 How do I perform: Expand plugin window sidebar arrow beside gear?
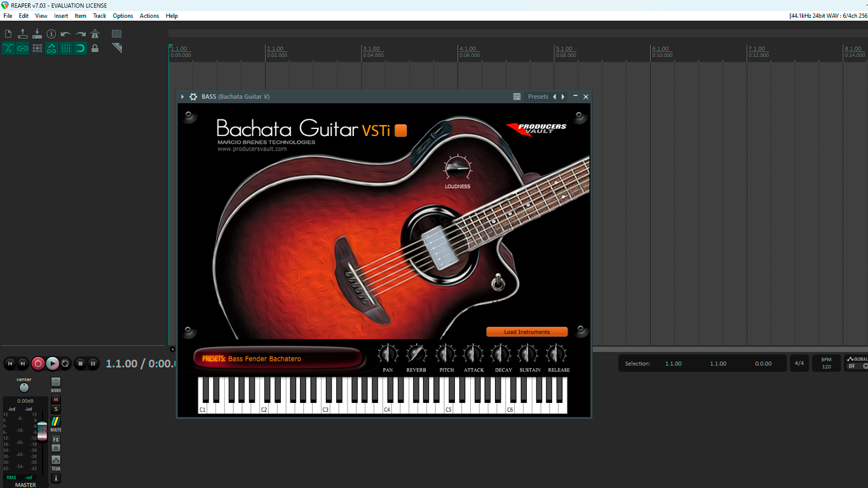point(182,97)
